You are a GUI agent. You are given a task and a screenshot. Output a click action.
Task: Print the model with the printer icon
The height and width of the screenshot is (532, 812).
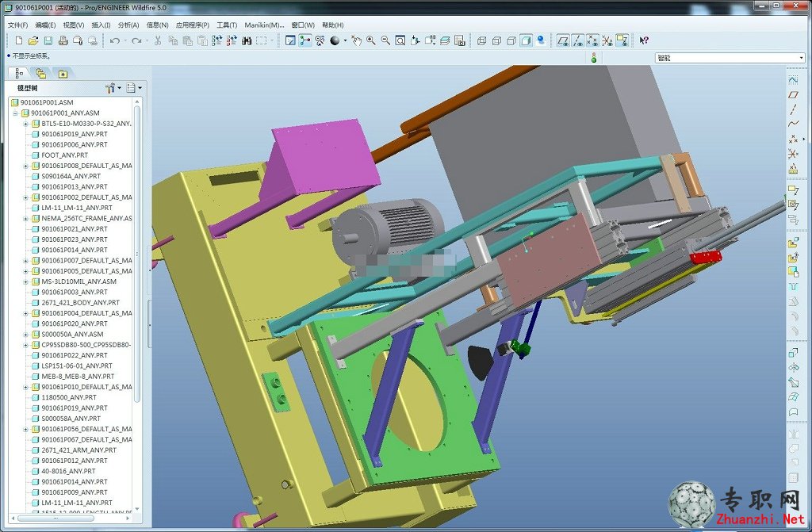coord(63,40)
